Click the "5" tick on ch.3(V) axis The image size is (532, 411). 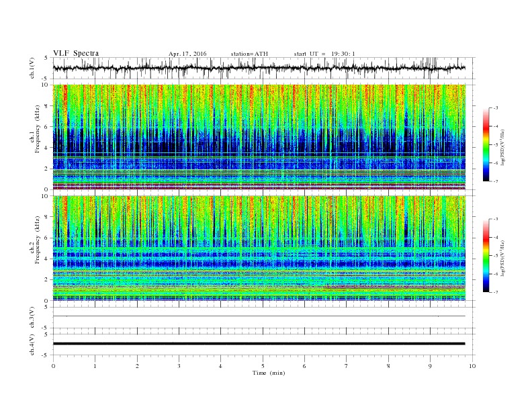pyautogui.click(x=46, y=307)
